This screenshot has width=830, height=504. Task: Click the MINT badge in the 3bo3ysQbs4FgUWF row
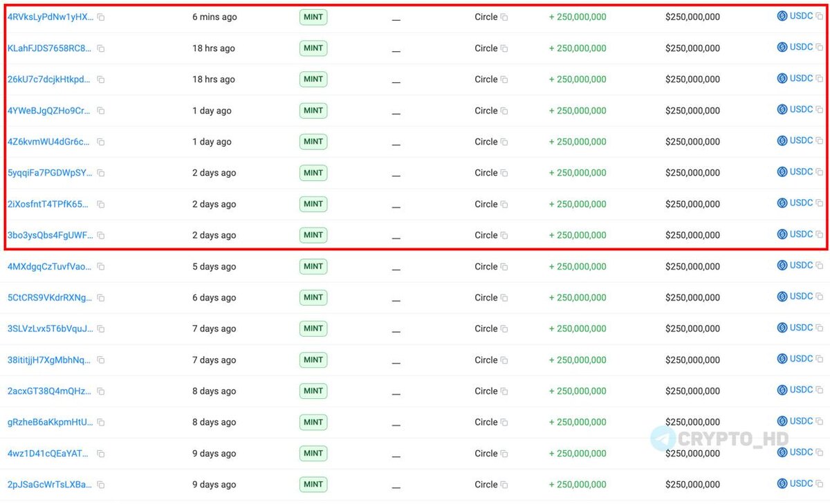313,235
